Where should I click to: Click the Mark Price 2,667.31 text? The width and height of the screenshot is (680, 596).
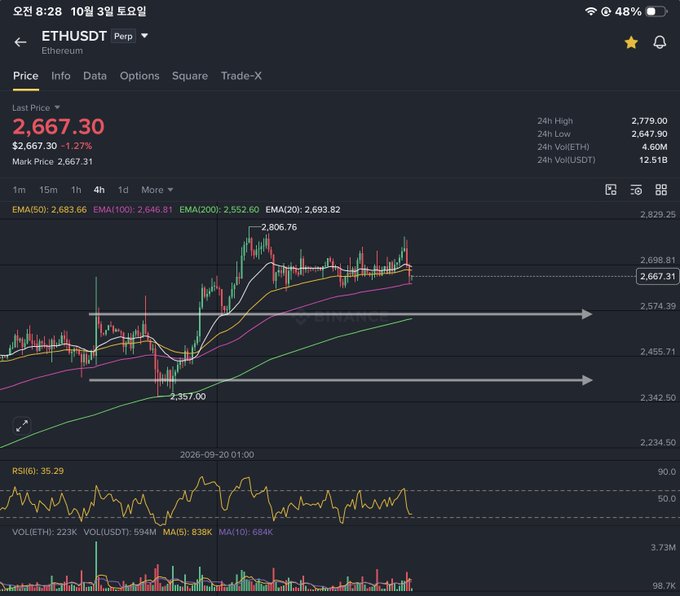[x=52, y=161]
